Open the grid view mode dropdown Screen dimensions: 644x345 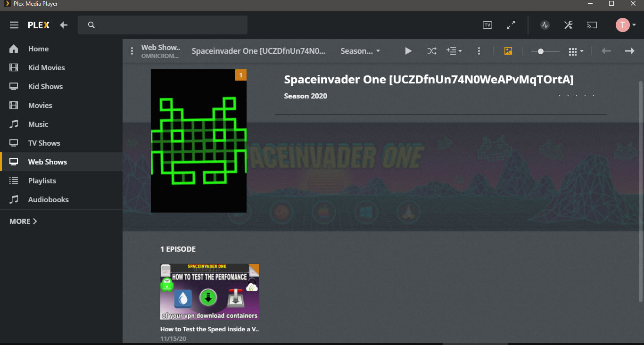(x=576, y=51)
